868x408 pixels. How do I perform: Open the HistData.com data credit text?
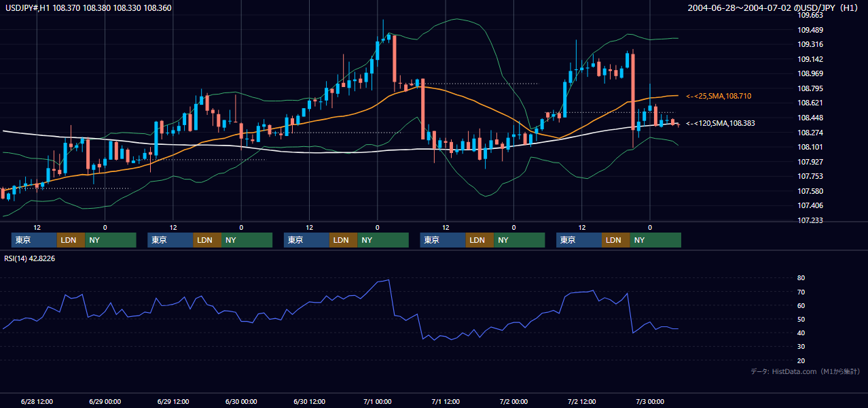806,371
